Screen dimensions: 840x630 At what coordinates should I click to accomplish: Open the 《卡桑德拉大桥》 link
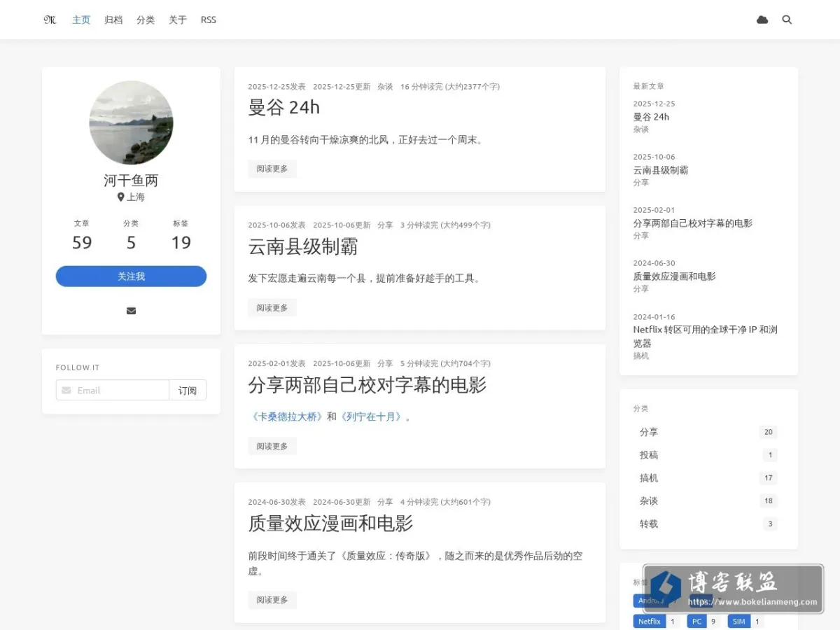[286, 416]
